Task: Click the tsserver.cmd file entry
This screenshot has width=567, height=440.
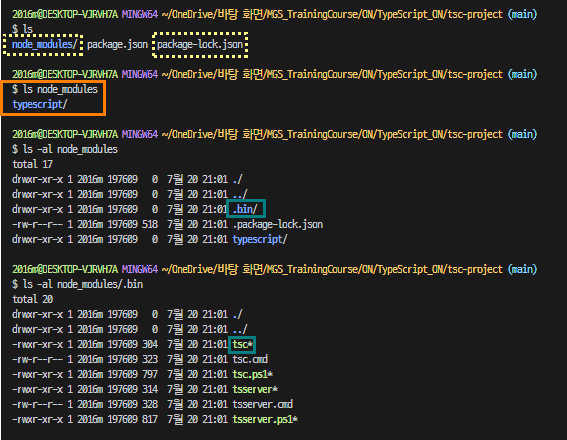Action: click(x=263, y=404)
